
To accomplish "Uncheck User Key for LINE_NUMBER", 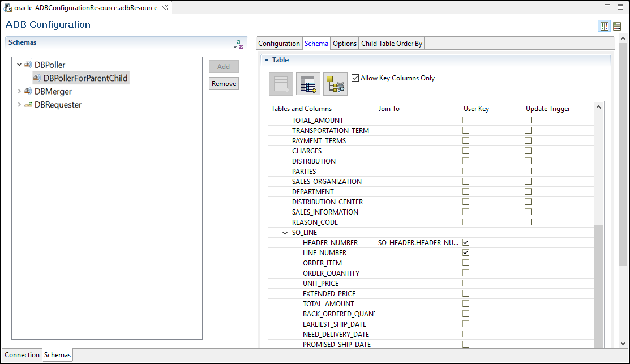I will 466,252.
